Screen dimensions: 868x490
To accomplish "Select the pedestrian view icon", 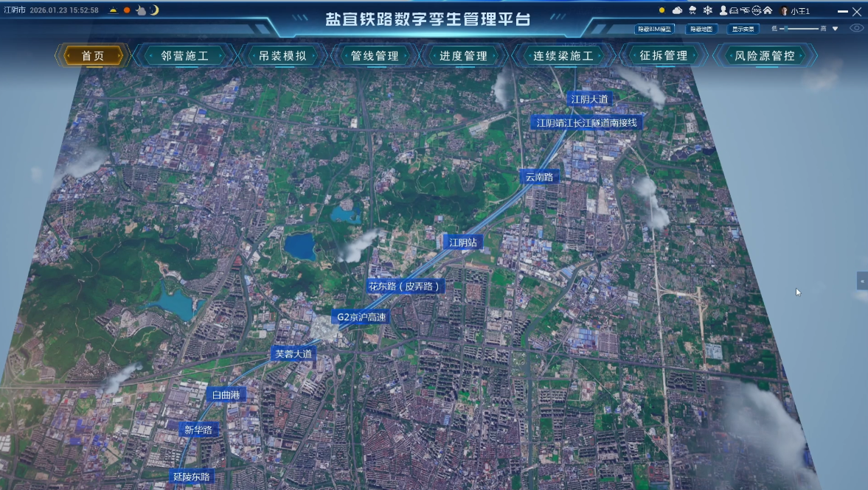I will click(x=723, y=10).
